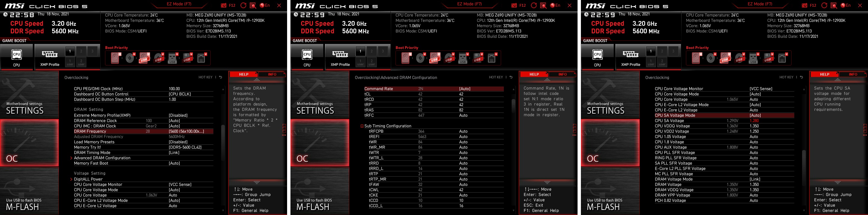Viewport: 868px width, 215px height.
Task: Open the search magnifier icon in the middle BIOS panel
Action: (x=544, y=5)
